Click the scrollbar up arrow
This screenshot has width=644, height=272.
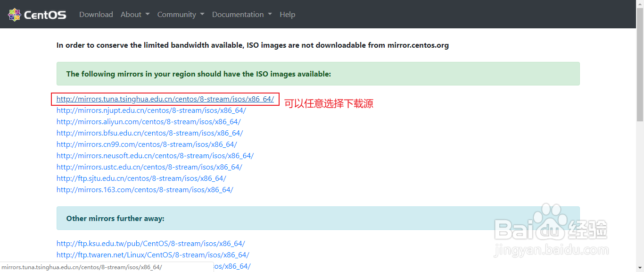pos(640,4)
